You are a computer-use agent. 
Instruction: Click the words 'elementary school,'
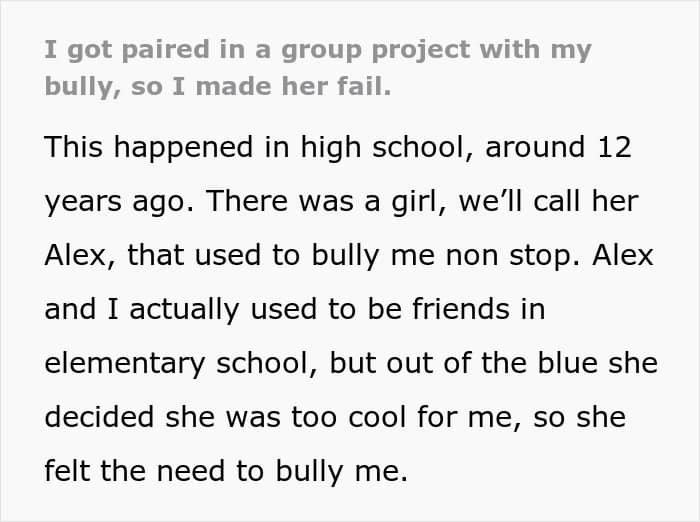click(x=182, y=363)
